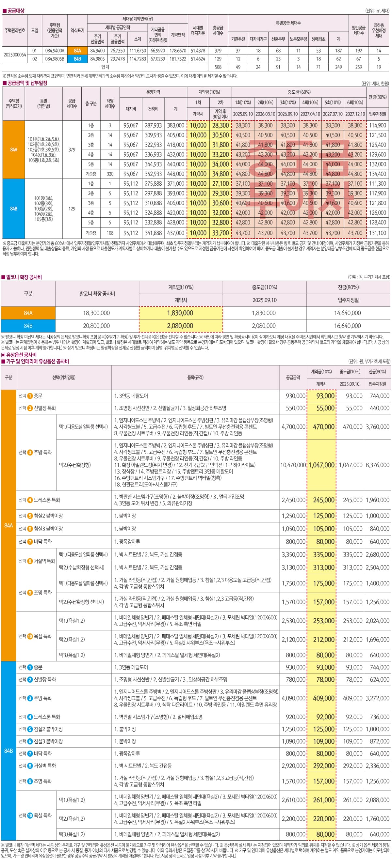
Task: Click the highlighted deposit amount '313,000'
Action: 324,567
